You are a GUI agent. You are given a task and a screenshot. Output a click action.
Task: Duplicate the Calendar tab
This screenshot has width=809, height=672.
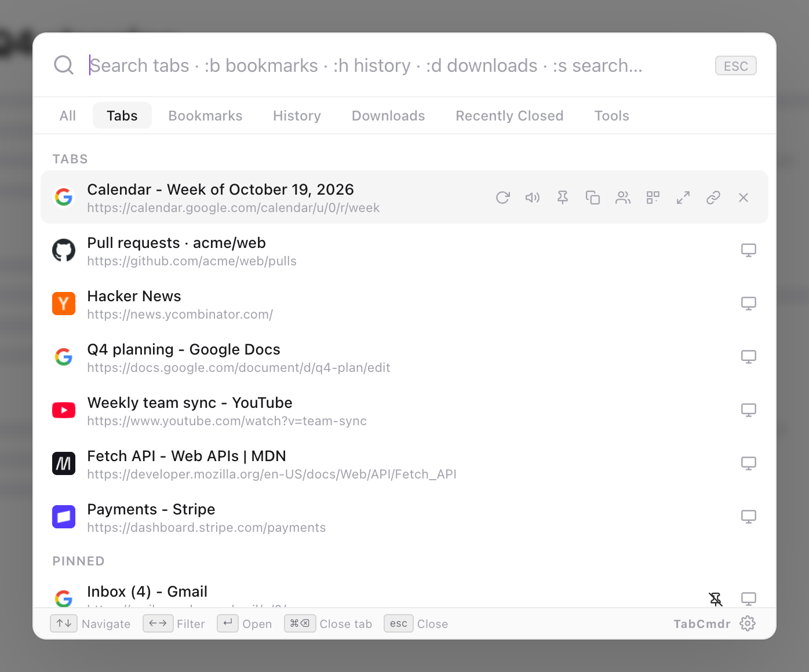coord(593,198)
